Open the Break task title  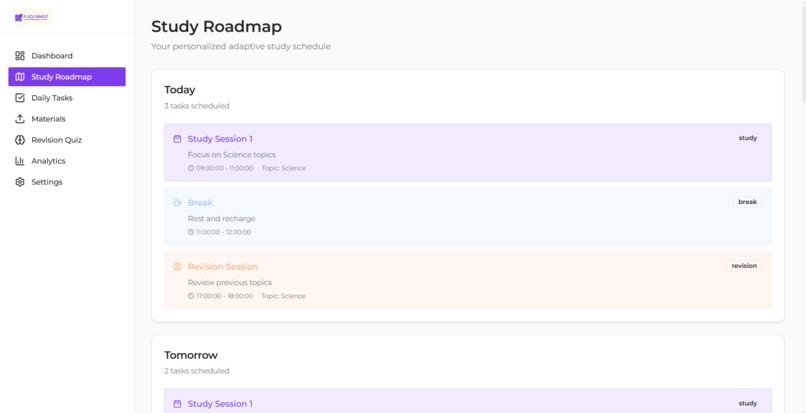(x=200, y=203)
